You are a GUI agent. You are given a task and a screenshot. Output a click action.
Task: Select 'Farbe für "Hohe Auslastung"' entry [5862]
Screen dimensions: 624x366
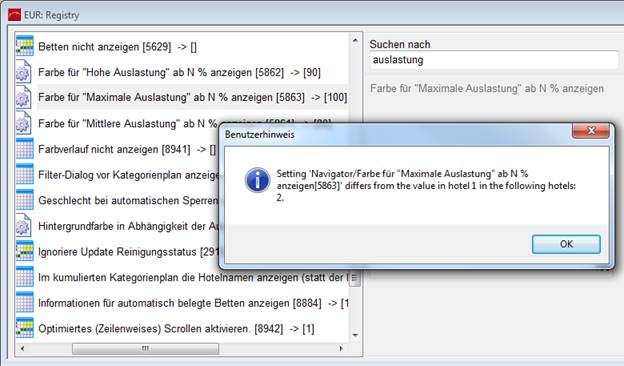(x=179, y=72)
